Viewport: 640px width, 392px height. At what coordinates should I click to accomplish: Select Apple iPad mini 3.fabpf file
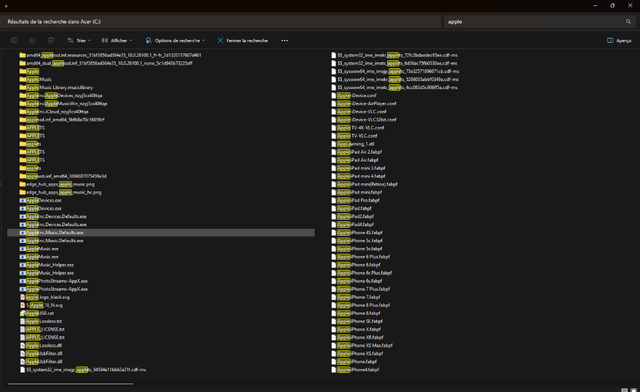358,168
